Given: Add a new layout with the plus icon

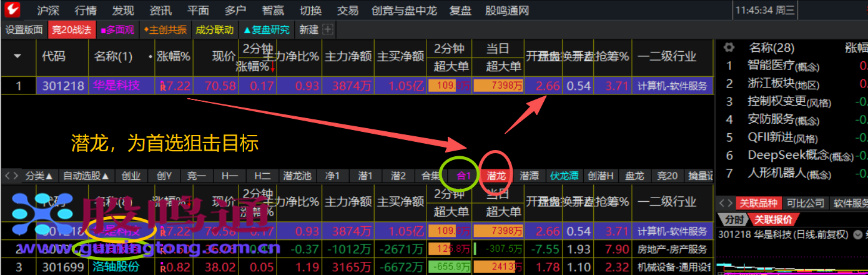Looking at the screenshot, I should pyautogui.click(x=328, y=29).
